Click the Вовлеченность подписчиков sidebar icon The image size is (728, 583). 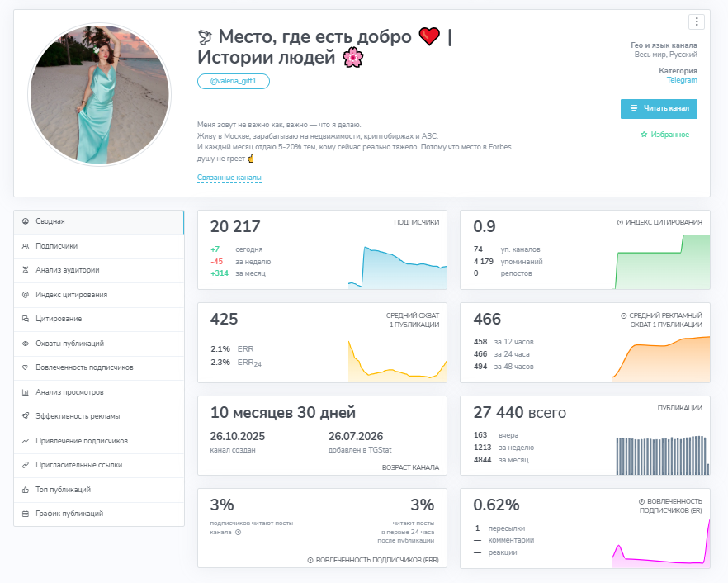(x=26, y=367)
